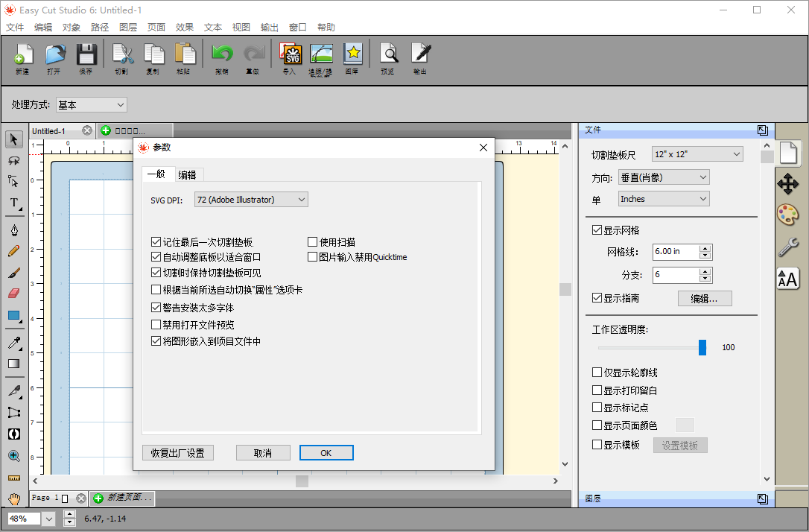Close the 参数 dialog

coord(483,148)
